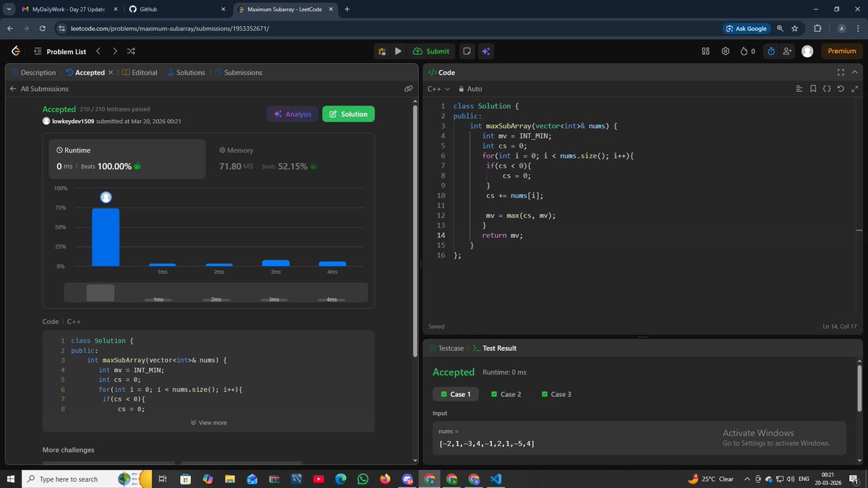Run code with the play icon
This screenshot has height=488, width=868.
[398, 51]
